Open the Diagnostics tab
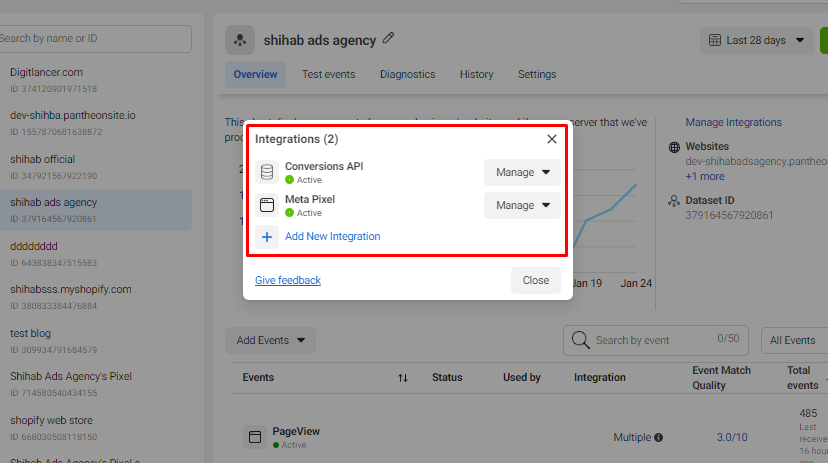The width and height of the screenshot is (828, 463). (x=408, y=74)
